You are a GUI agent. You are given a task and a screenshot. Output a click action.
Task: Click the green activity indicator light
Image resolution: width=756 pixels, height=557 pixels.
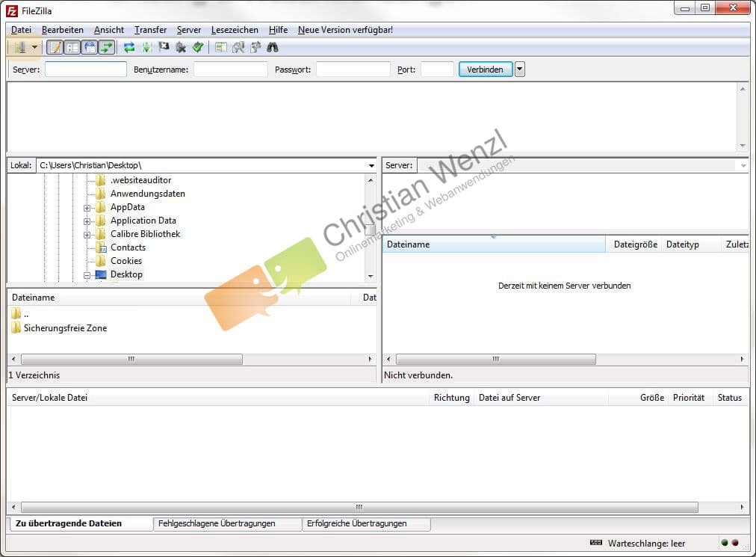[724, 543]
